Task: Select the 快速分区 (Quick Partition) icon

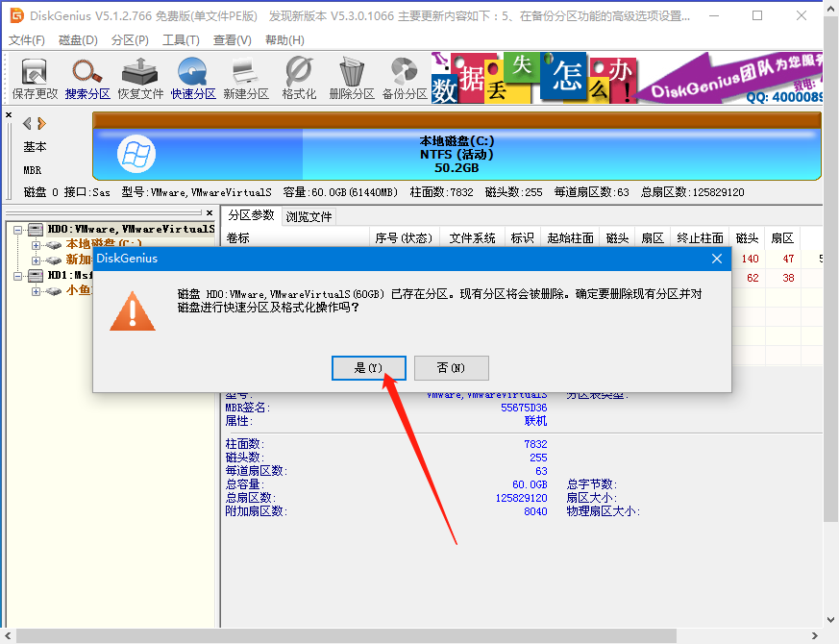Action: 193,79
